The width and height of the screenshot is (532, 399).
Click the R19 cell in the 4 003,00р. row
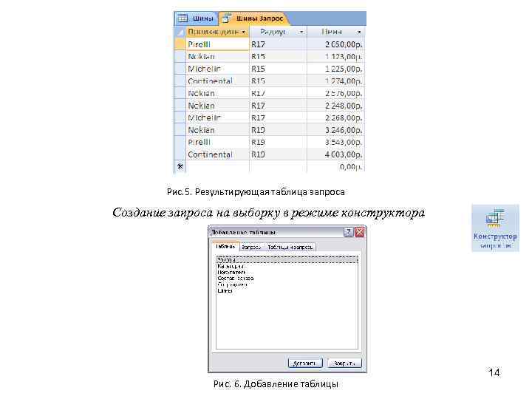[278, 154]
